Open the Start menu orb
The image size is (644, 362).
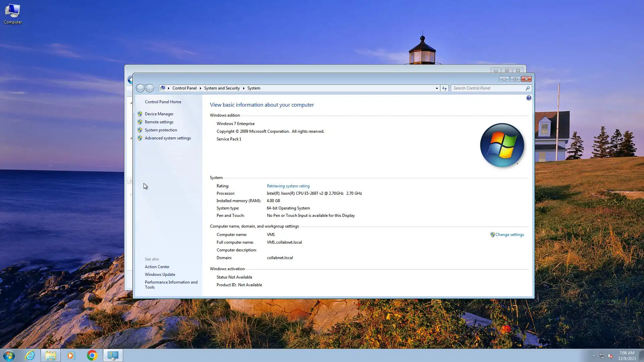tap(9, 355)
